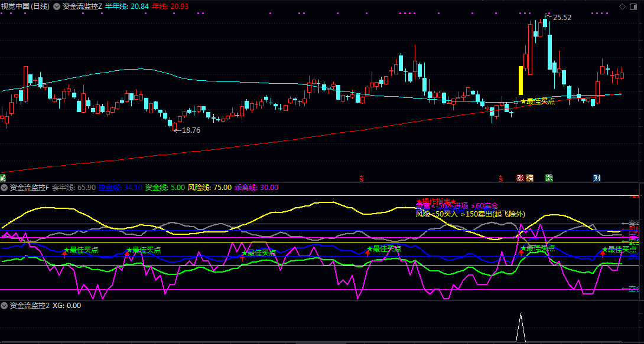Click the 年线 20.93 legend label
Image resolution: width=644 pixels, height=344 pixels.
click(x=170, y=6)
